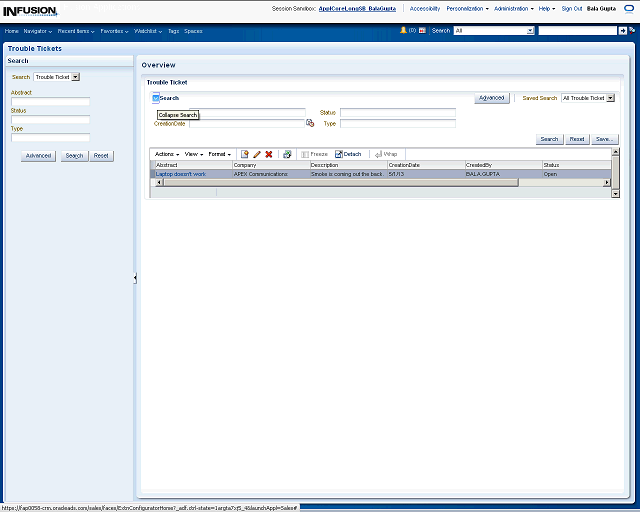The width and height of the screenshot is (640, 512).
Task: Create a new trouble ticket icon
Action: tap(244, 154)
